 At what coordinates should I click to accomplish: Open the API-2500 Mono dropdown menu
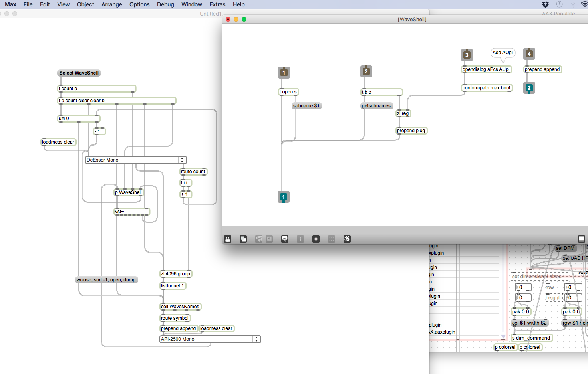(x=211, y=339)
